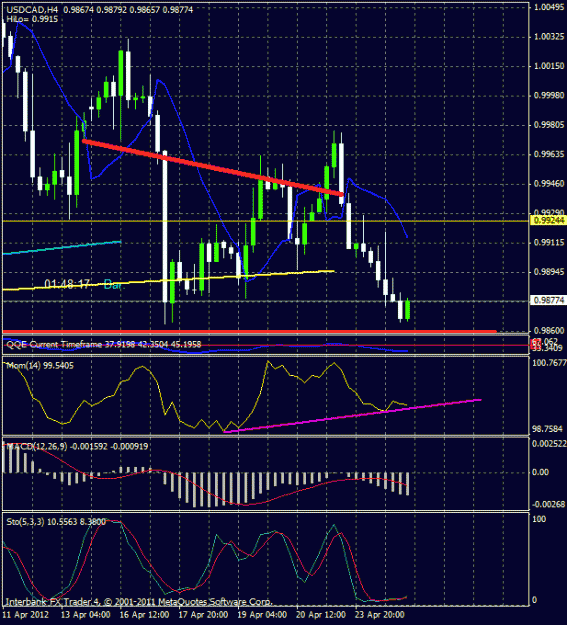
Task: Select the yellow horizontal line at 0.99244
Action: click(265, 220)
